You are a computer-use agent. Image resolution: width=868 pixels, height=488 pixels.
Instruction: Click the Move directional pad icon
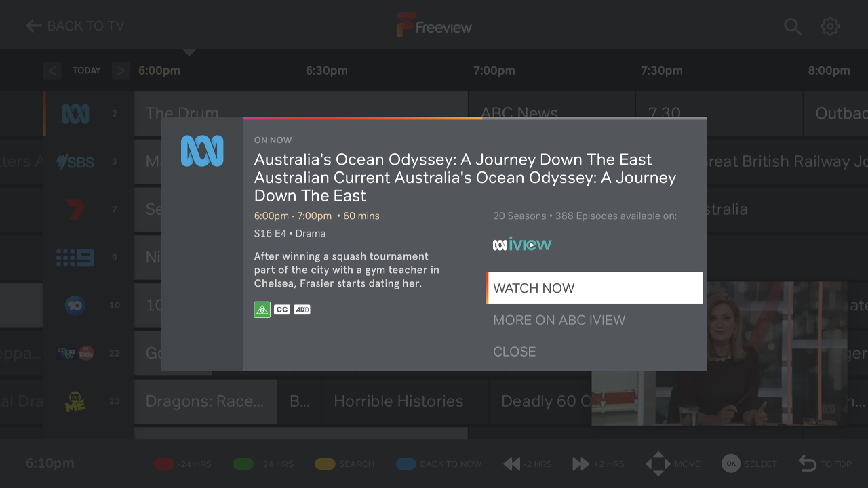[x=658, y=464]
